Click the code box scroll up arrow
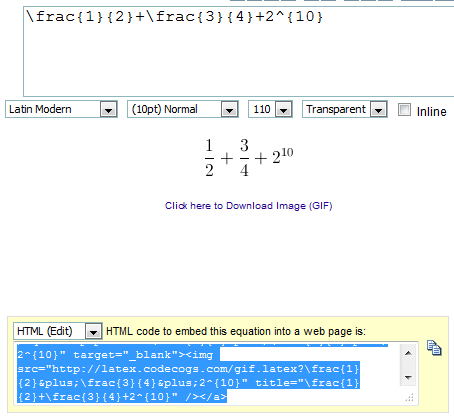Image resolution: width=454 pixels, height=418 pixels. [408, 353]
